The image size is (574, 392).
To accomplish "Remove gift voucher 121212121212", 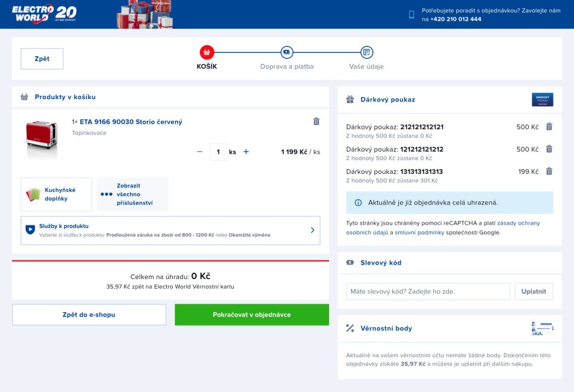I will pyautogui.click(x=549, y=149).
